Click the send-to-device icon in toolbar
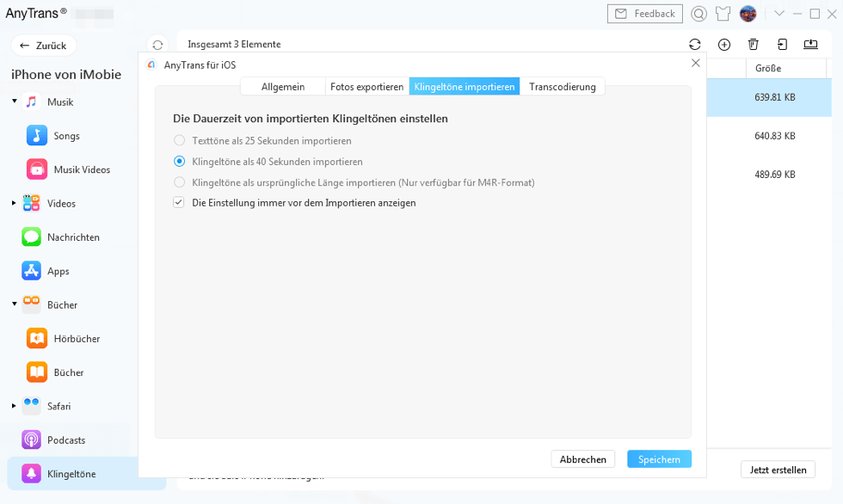The height and width of the screenshot is (504, 843). click(x=782, y=44)
